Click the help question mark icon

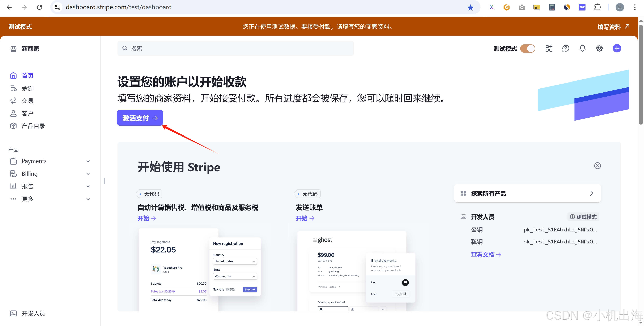[x=565, y=48]
